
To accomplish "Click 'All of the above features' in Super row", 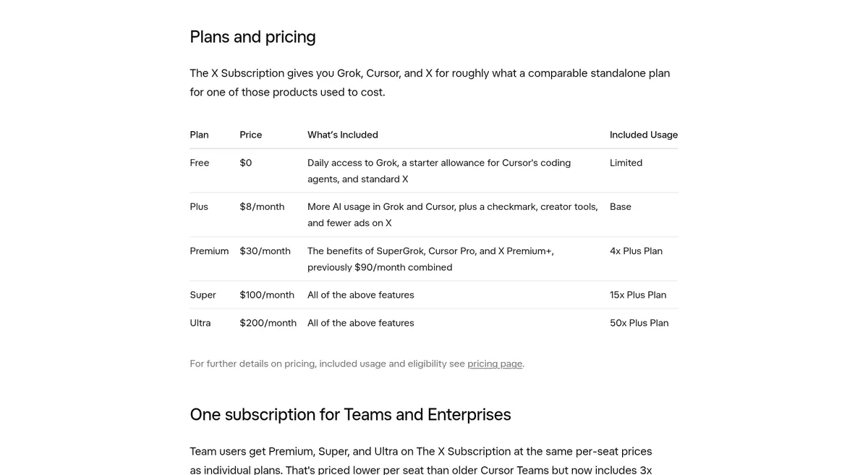I will tap(361, 295).
